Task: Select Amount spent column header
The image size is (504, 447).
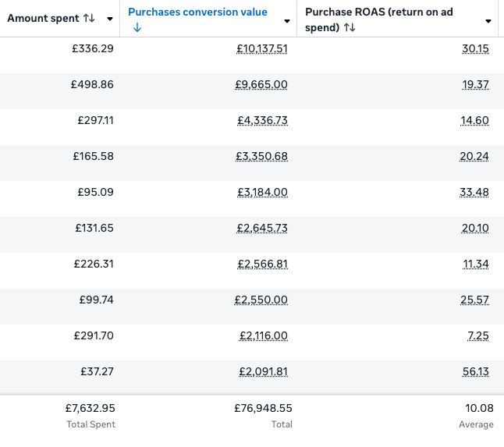Action: (43, 18)
